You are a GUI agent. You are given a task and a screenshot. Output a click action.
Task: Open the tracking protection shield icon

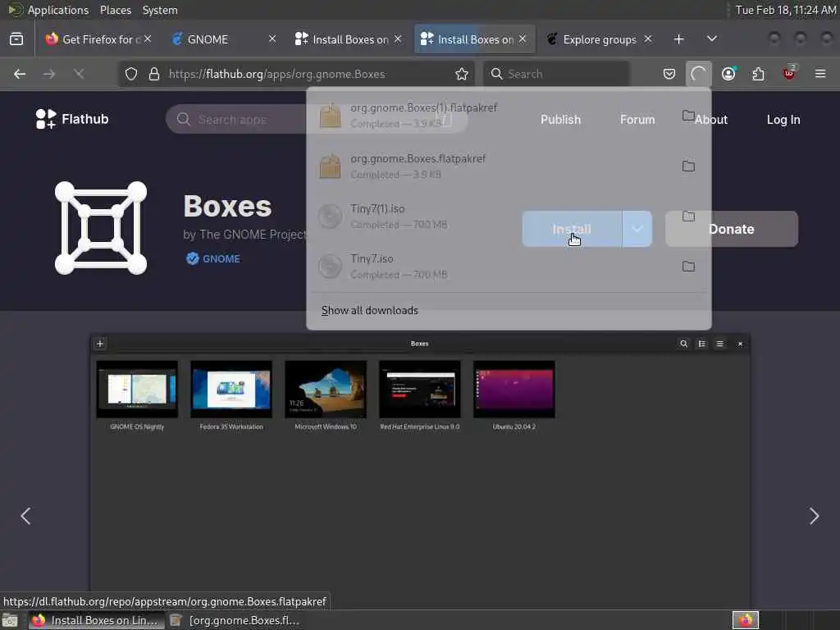(131, 74)
